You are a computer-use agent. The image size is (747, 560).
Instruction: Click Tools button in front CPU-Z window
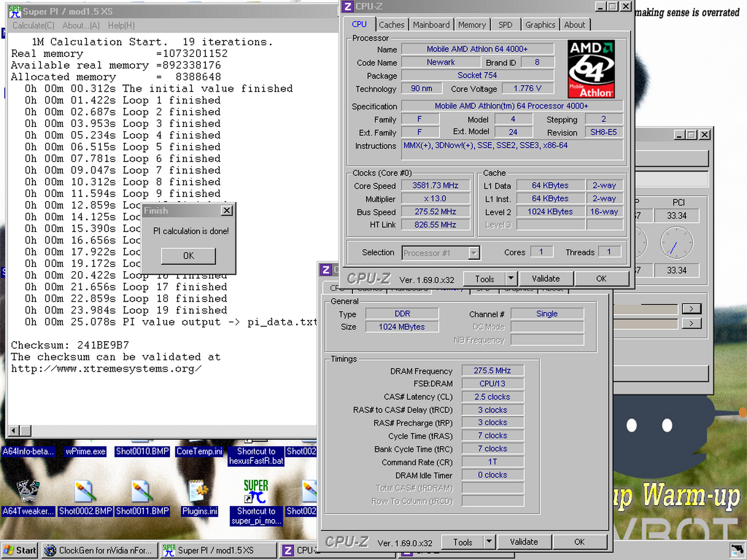click(485, 278)
